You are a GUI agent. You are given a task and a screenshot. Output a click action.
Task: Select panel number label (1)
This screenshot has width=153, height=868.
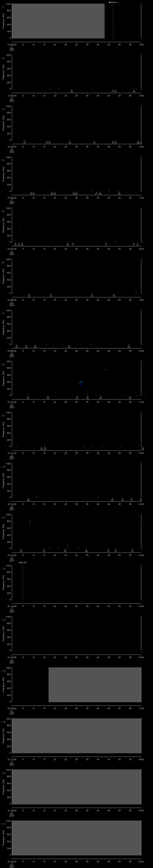[x=3, y=7]
